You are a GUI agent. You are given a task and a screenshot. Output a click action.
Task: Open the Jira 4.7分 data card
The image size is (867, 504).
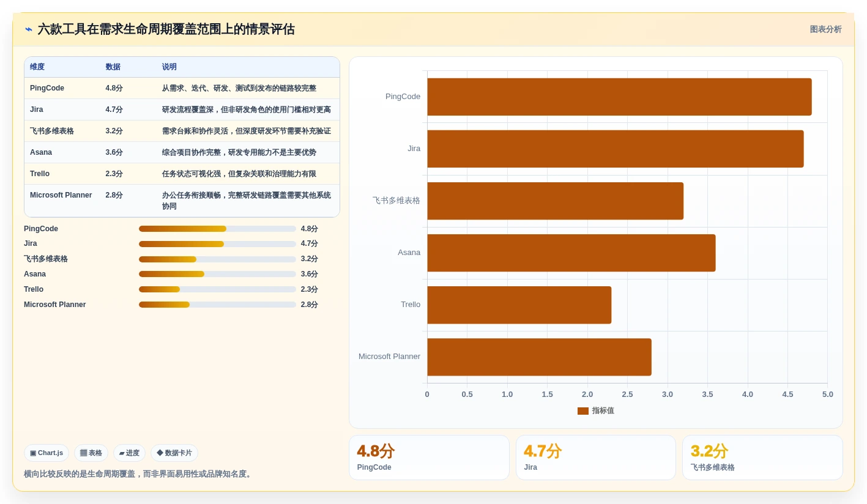point(596,458)
